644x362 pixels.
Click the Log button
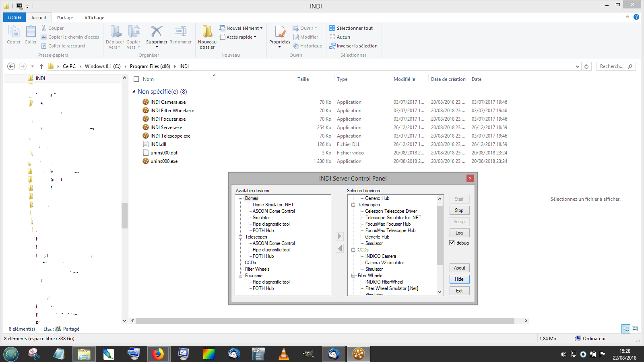point(459,233)
